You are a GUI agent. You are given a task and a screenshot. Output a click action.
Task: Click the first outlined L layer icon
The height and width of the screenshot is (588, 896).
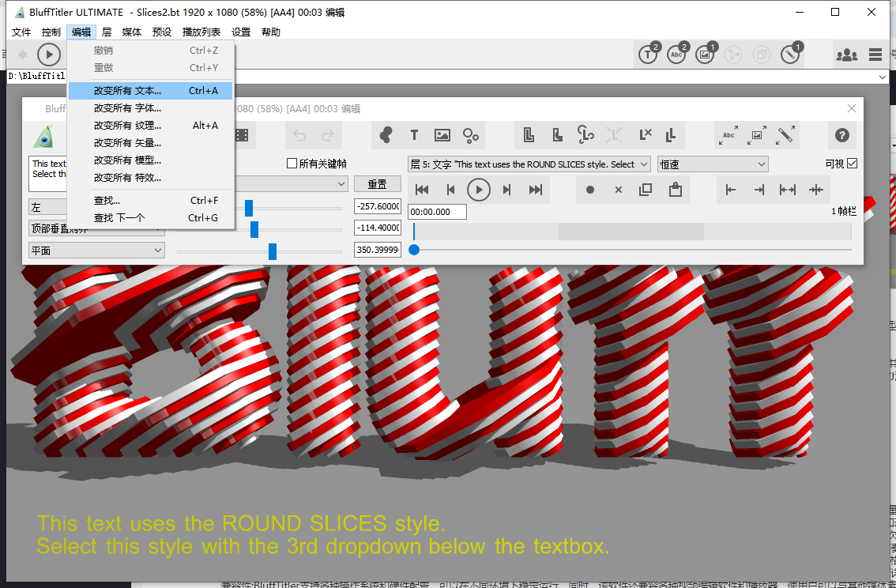[529, 135]
